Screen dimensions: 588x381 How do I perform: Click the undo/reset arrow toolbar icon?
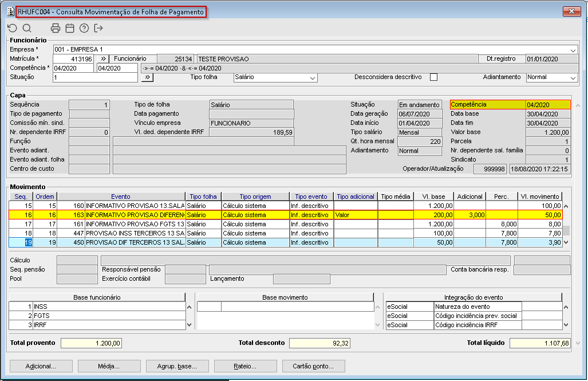click(x=13, y=28)
